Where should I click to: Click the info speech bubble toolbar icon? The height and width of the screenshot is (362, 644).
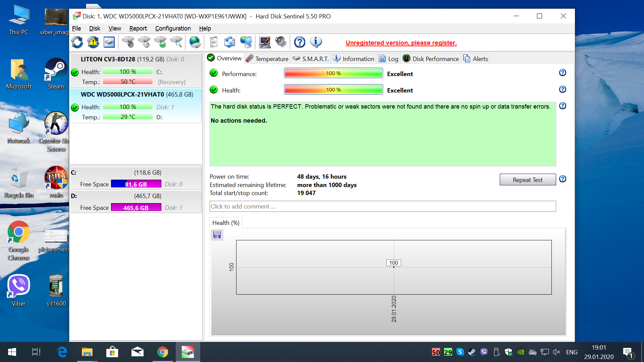coord(316,42)
